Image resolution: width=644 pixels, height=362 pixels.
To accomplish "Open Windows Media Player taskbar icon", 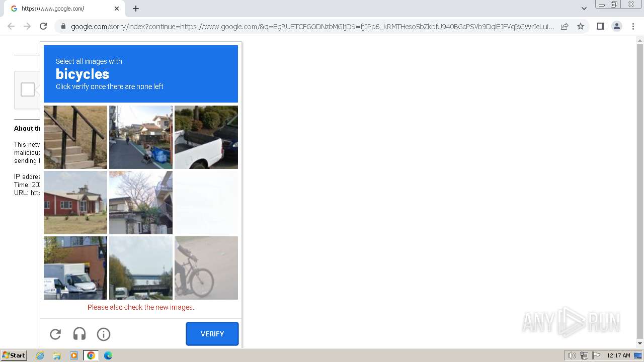I will [74, 355].
